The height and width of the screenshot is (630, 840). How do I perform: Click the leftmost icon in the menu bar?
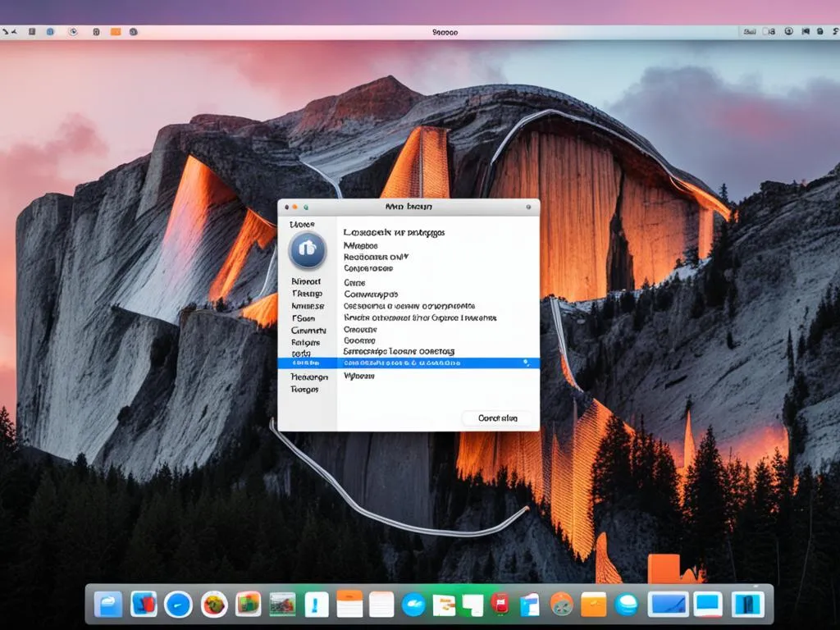(x=8, y=31)
